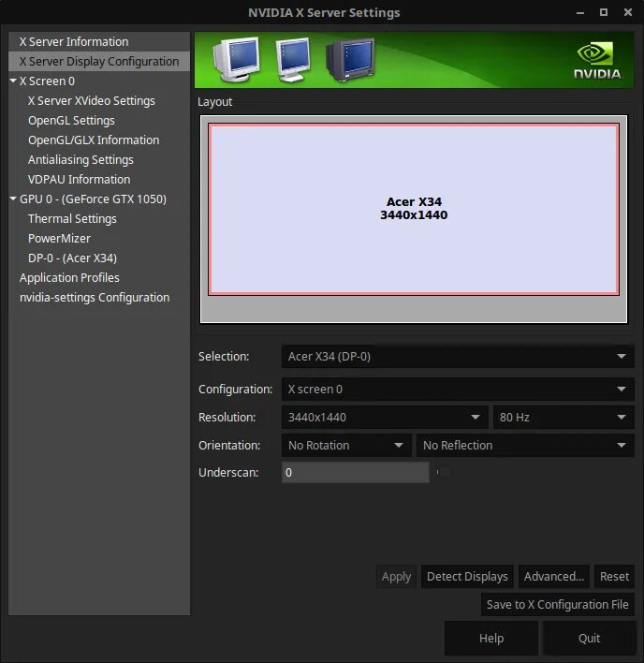
Task: Open Advanced... options
Action: [x=553, y=576]
